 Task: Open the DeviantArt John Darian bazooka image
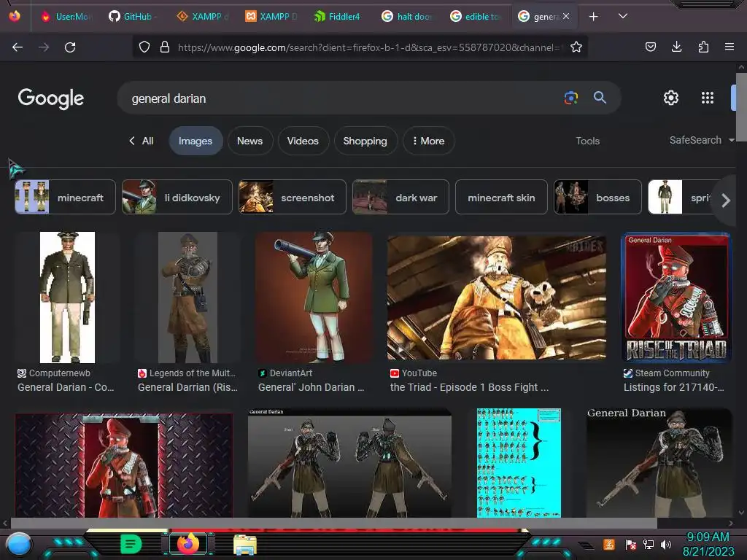[314, 297]
